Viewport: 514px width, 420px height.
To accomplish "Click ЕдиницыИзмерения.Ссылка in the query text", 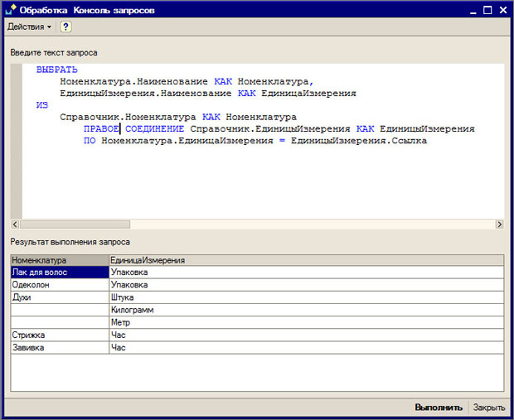I will 359,141.
